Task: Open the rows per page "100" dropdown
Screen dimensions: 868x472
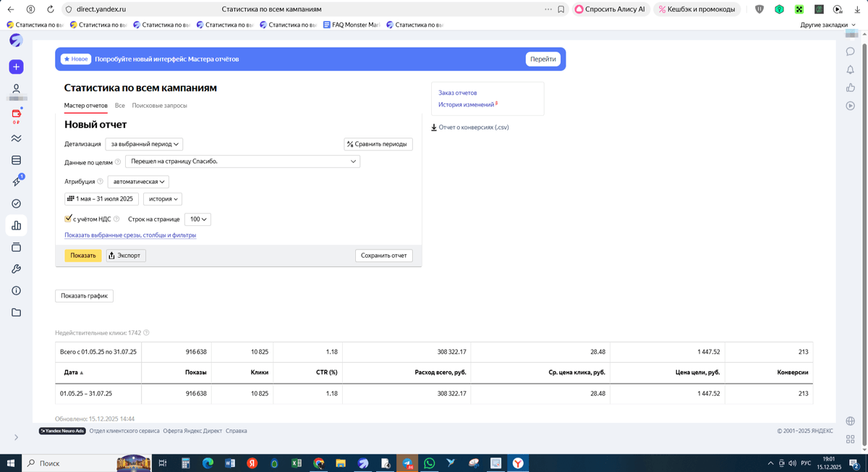Action: (x=197, y=219)
